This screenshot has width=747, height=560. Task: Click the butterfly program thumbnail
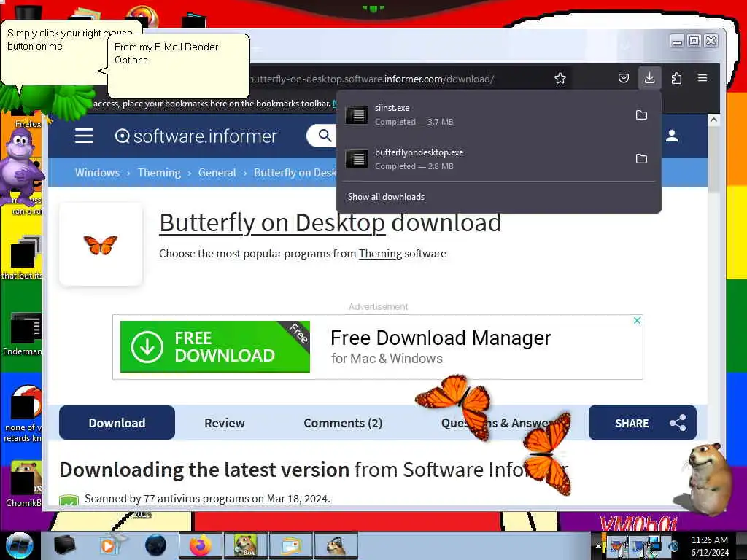101,245
